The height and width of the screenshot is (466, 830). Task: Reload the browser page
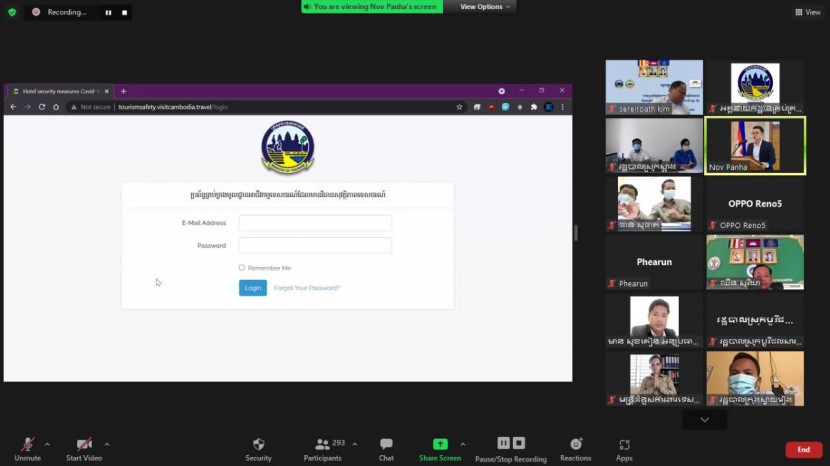42,107
